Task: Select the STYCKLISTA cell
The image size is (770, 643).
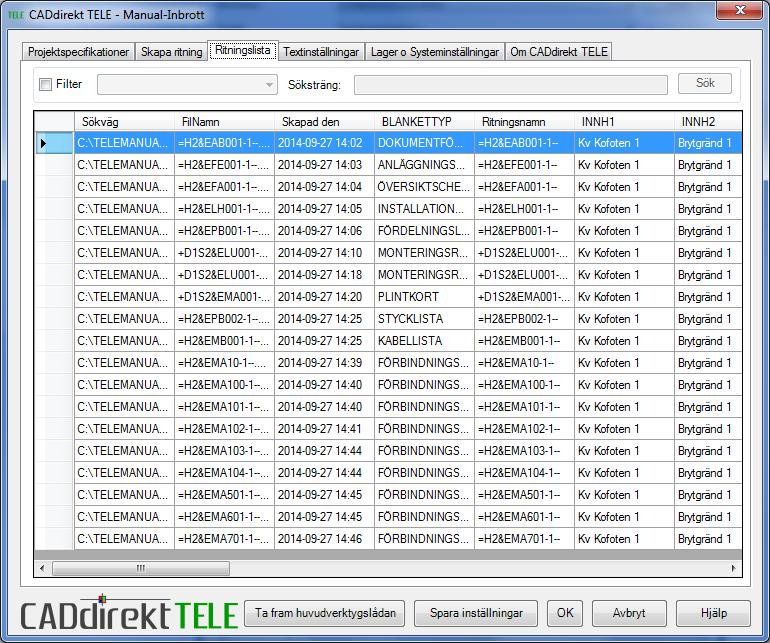Action: click(x=424, y=319)
